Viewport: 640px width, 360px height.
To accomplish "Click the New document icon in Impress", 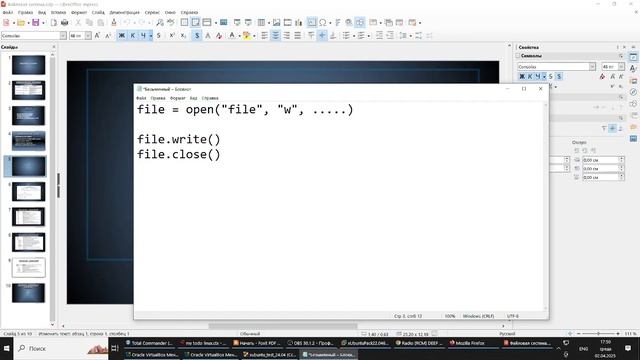I will (7, 22).
